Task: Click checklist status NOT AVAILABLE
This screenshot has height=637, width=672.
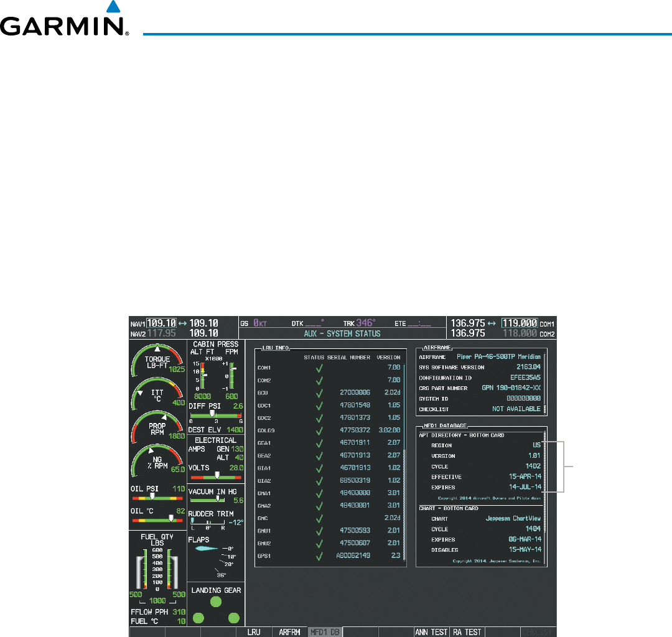Action: (x=516, y=409)
